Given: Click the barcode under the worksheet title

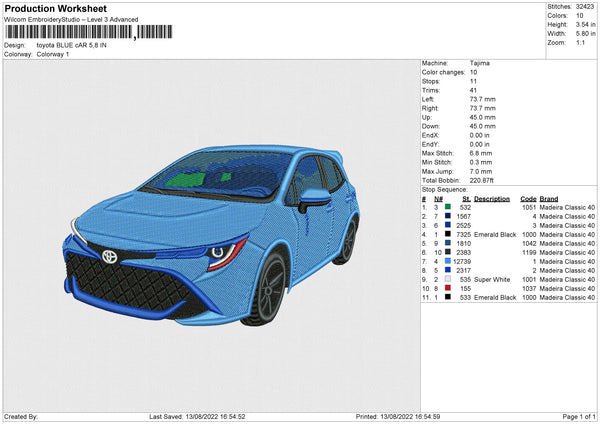Looking at the screenshot, I should coord(89,32).
